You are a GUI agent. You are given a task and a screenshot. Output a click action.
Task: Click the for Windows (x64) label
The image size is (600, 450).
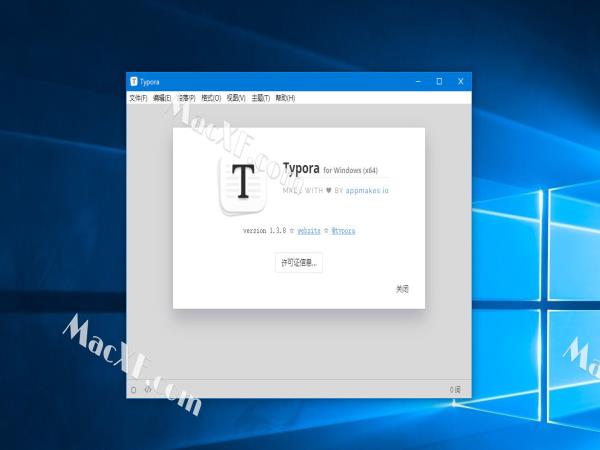[351, 170]
